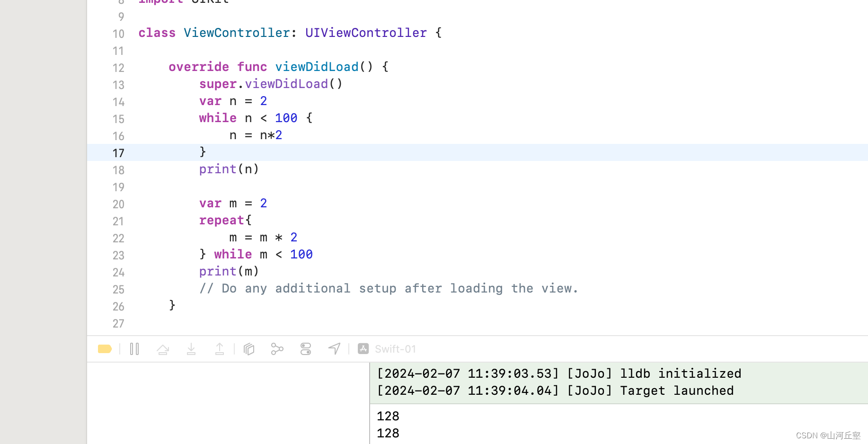The width and height of the screenshot is (868, 444).
Task: Click the Step Into debug icon
Action: point(191,349)
